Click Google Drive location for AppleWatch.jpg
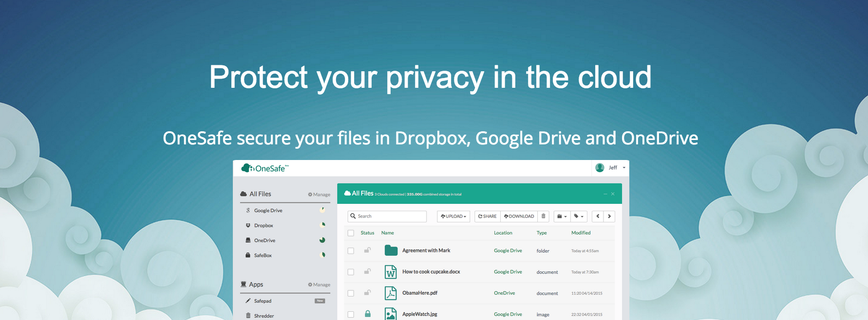Image resolution: width=868 pixels, height=320 pixels. click(x=508, y=315)
